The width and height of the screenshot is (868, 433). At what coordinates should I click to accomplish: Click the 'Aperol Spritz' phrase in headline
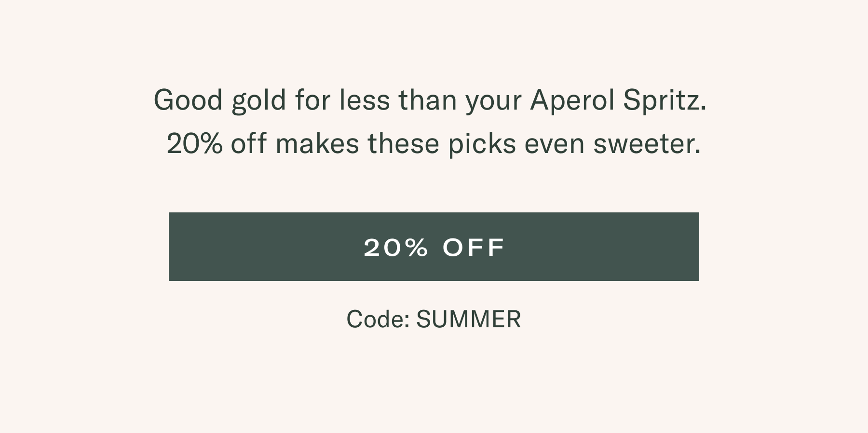click(618, 100)
